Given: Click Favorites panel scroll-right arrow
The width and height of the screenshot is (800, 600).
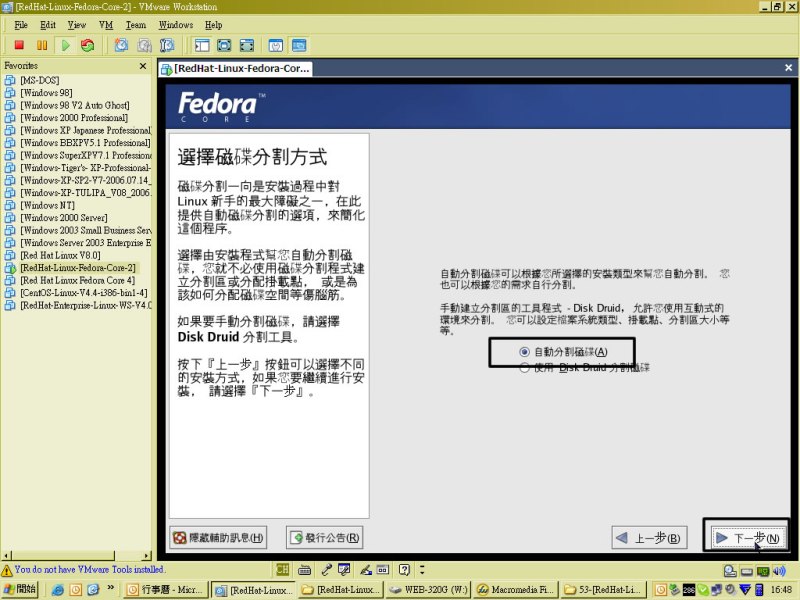Looking at the screenshot, I should point(147,556).
